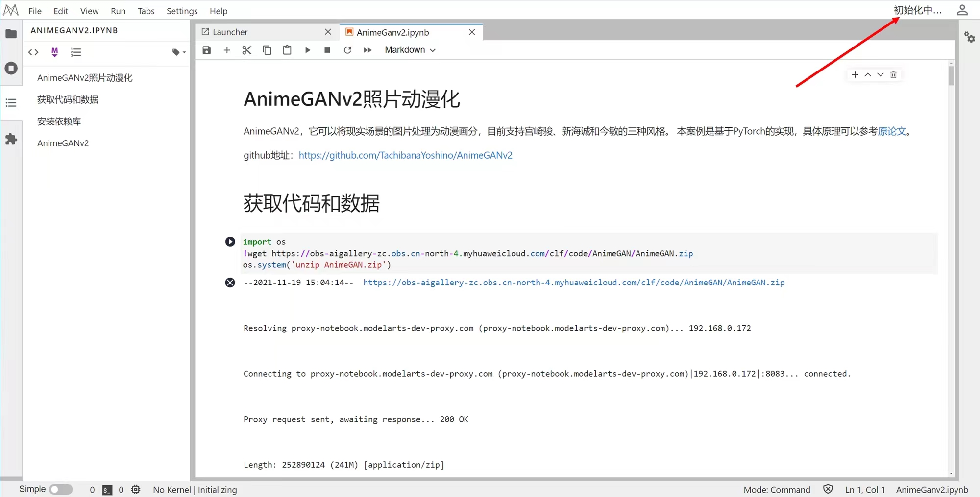Cut the selected cell with scissors icon

246,50
